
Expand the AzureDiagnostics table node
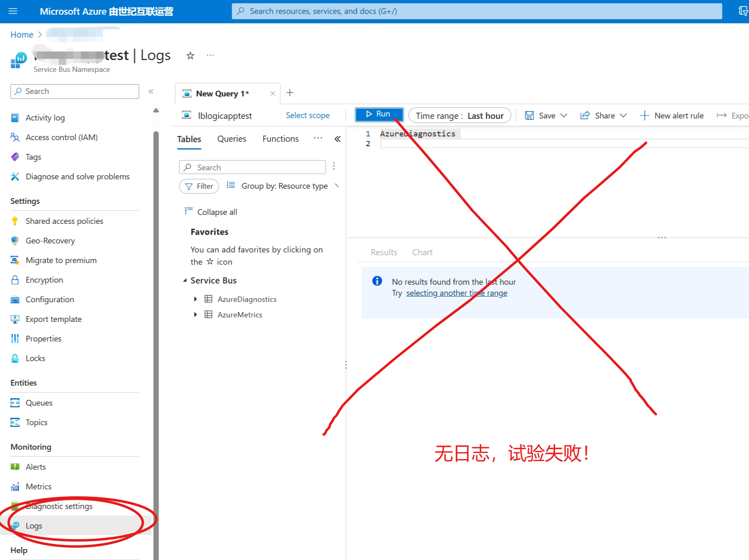pos(195,299)
